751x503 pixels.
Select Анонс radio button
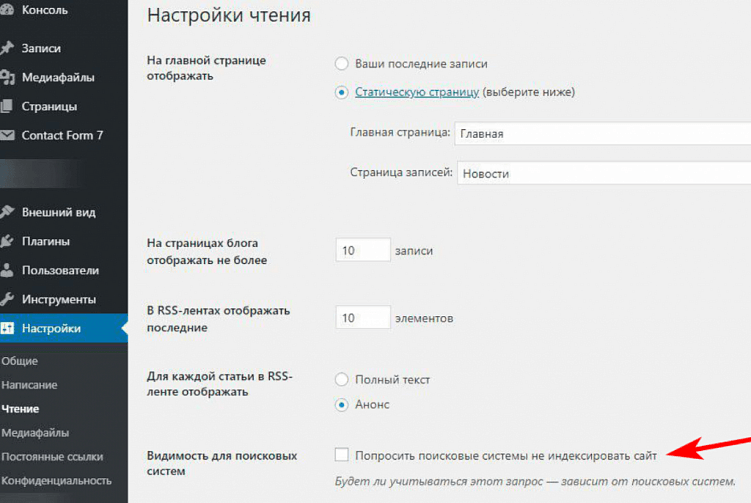pyautogui.click(x=341, y=405)
